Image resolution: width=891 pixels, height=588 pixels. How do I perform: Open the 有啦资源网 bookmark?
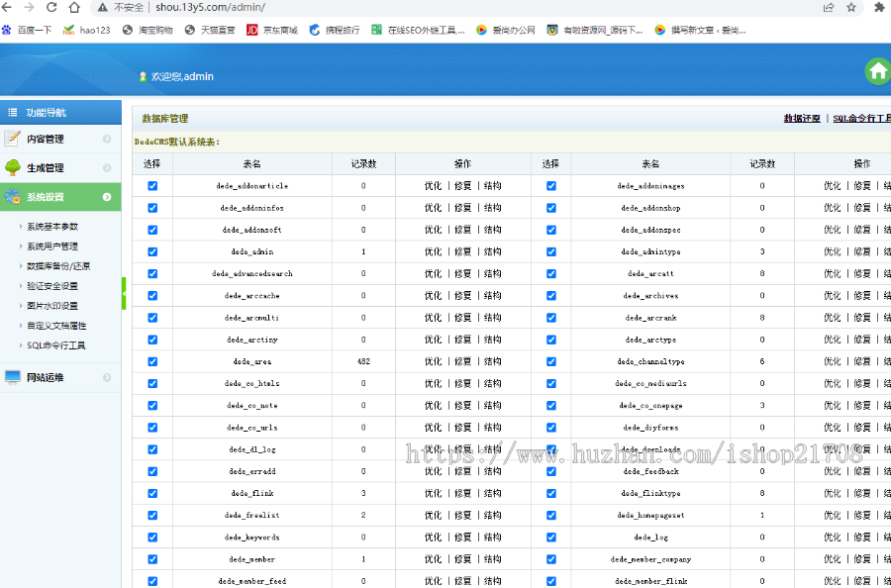(x=595, y=30)
